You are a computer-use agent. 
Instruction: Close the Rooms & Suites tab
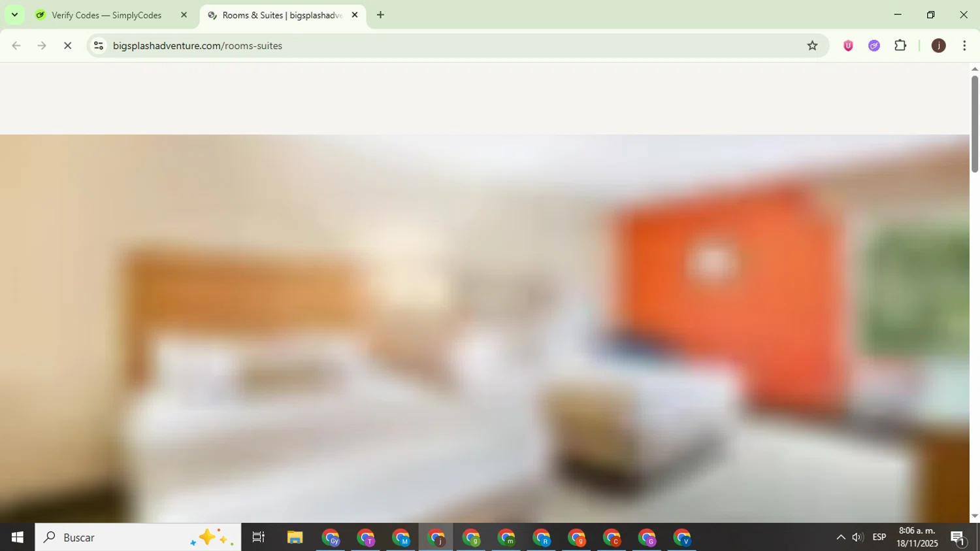pyautogui.click(x=355, y=15)
